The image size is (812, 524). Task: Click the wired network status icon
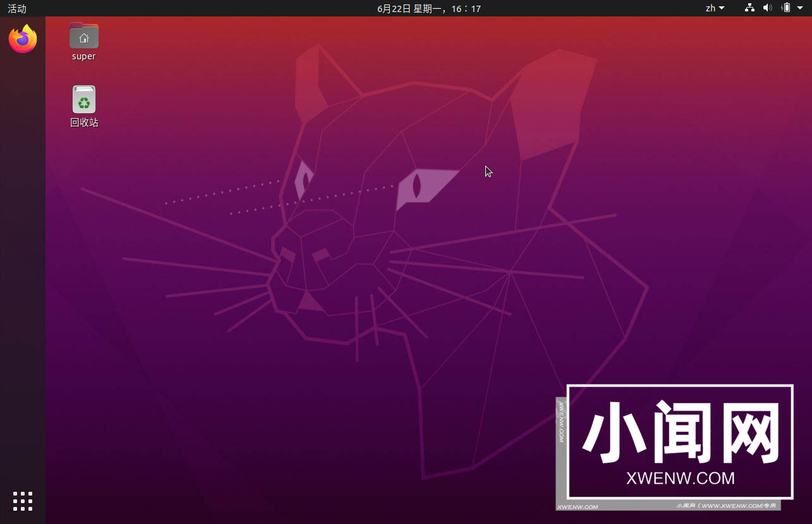point(749,8)
